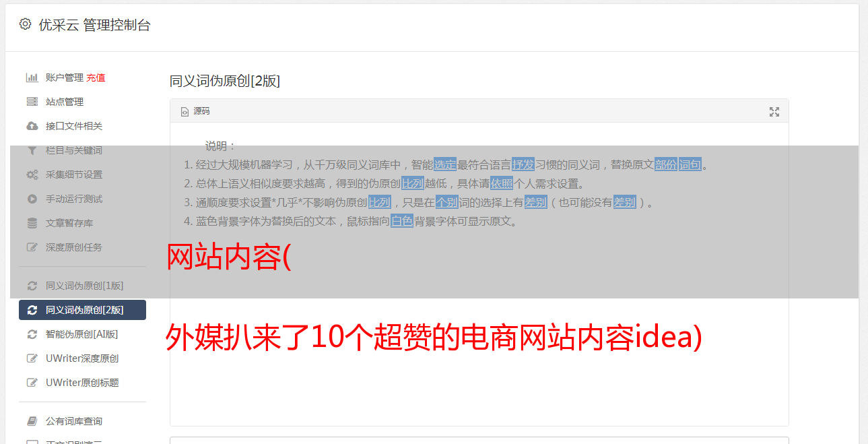Click the fullscreen expand icon in editor toolbar

774,112
